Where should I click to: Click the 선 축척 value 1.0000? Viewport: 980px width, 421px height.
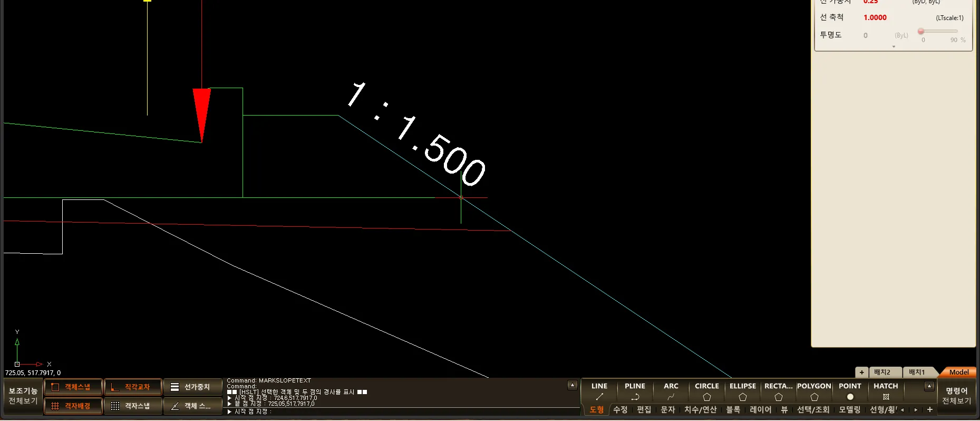[875, 17]
